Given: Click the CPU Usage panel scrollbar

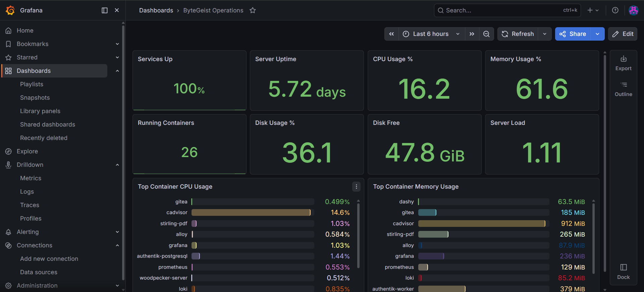Looking at the screenshot, I should (x=358, y=235).
